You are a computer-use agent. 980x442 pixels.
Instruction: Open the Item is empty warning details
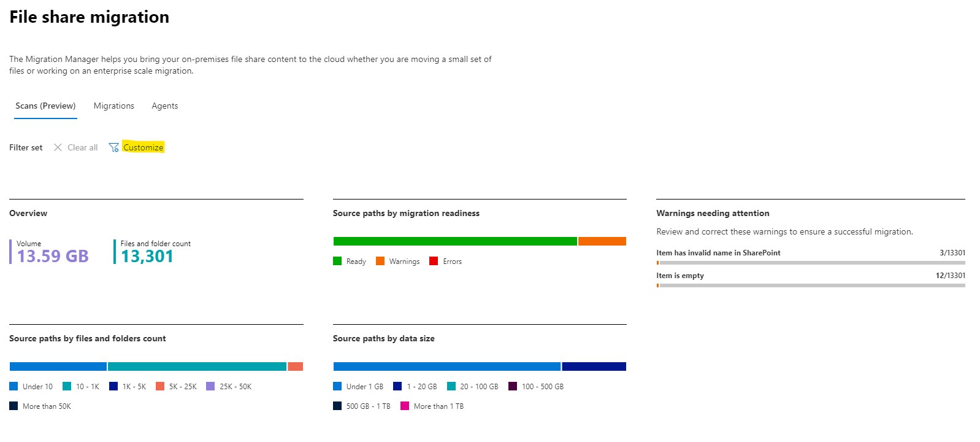[680, 275]
